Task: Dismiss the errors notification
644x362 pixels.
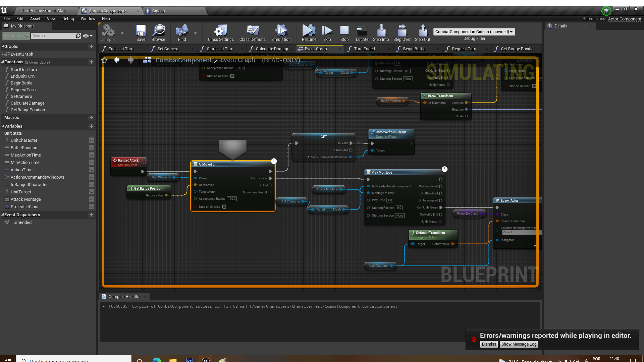Action: pos(489,344)
